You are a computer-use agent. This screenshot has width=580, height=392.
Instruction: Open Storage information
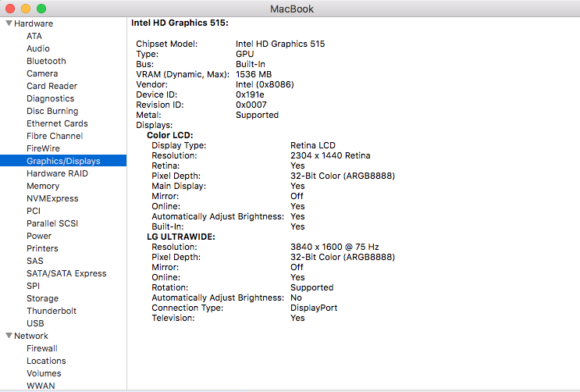42,299
